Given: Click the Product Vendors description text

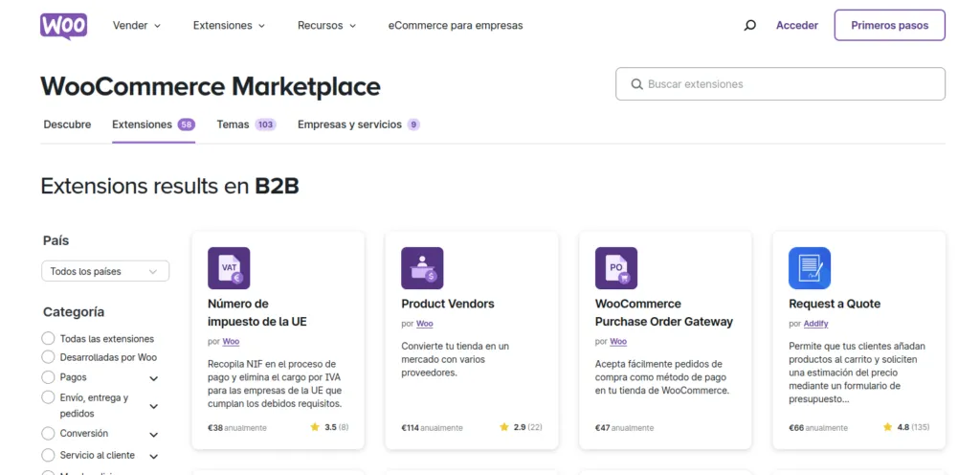Looking at the screenshot, I should [455, 359].
